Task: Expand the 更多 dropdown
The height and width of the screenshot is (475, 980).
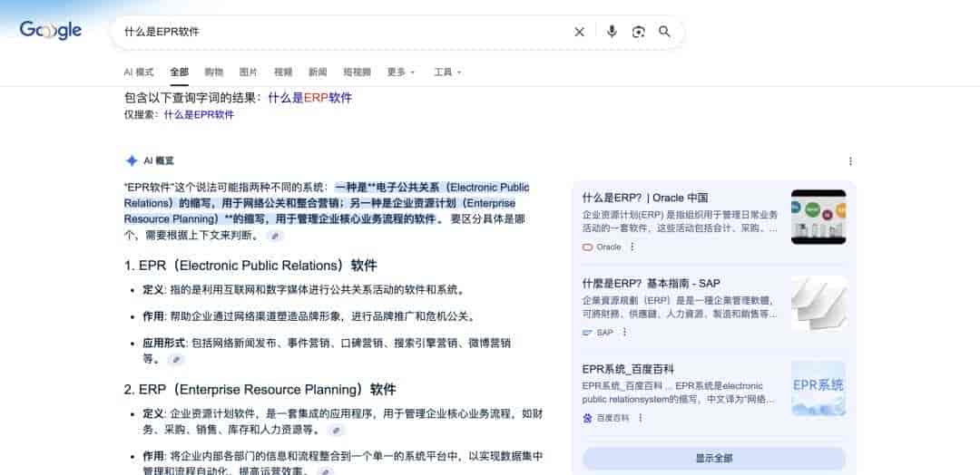Action: tap(401, 72)
